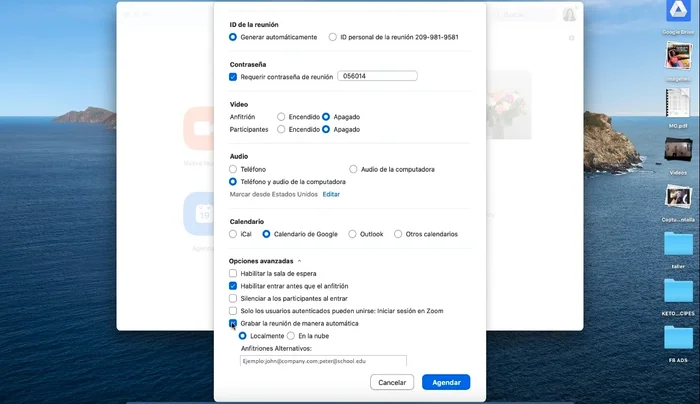Open the Google Drive desktop icon
Screen dimensions: 700x404
pos(679,15)
